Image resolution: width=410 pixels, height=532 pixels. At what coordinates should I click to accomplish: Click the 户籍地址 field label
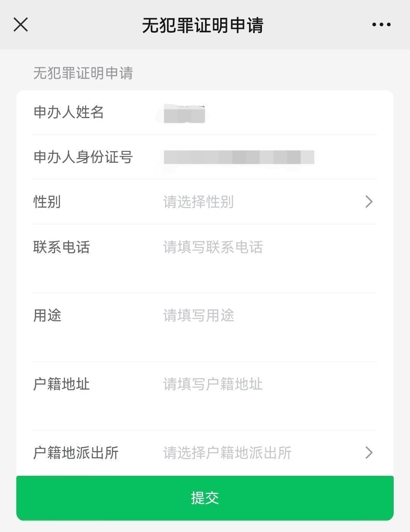(61, 384)
